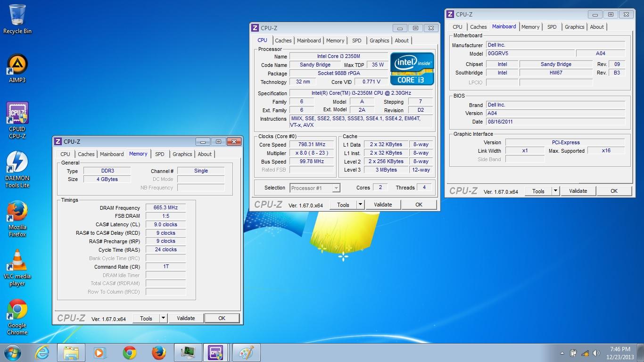Select SPD tab in Memory window
Screen dimensions: 644x362
pyautogui.click(x=160, y=154)
